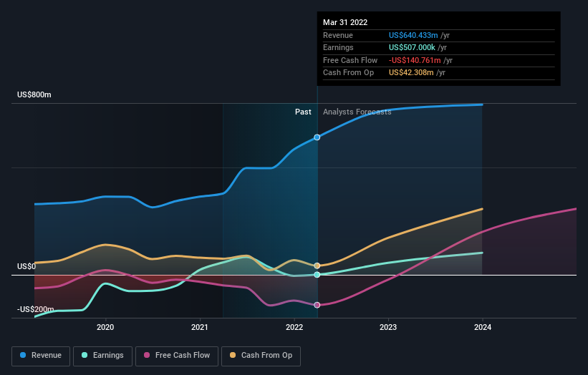Click the US$640.433m revenue value
588x375 pixels.
pyautogui.click(x=413, y=35)
